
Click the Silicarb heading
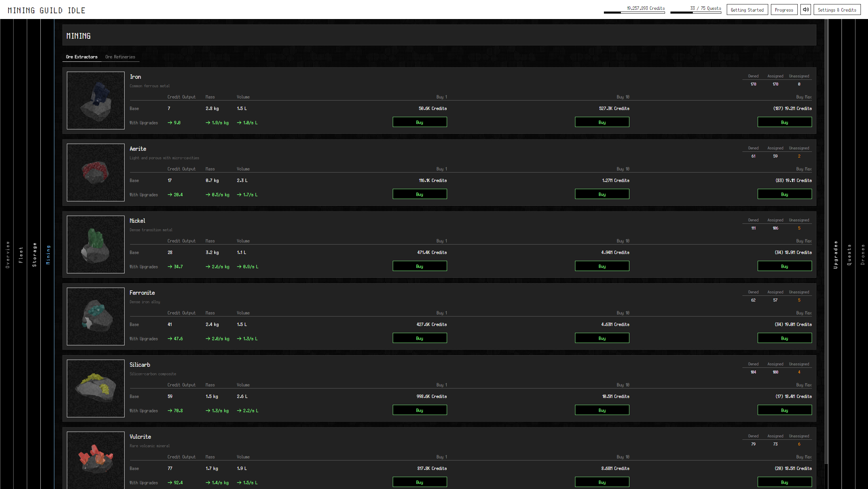pos(140,365)
